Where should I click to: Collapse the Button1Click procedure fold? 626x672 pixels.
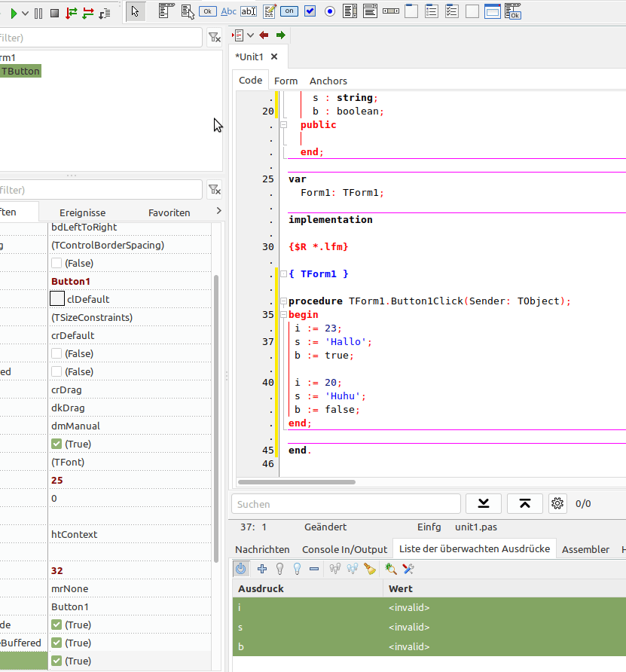coord(284,301)
